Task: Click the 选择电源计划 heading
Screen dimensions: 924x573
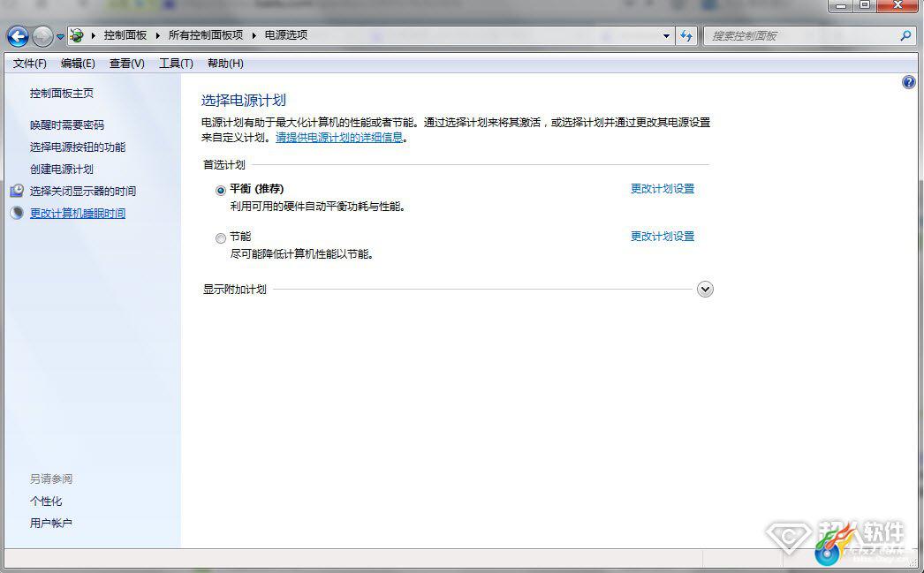Action: (244, 100)
